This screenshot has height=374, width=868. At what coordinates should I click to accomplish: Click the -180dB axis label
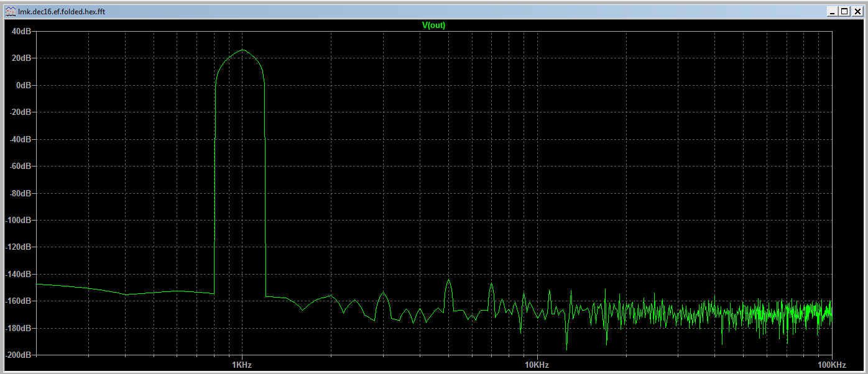pos(19,328)
